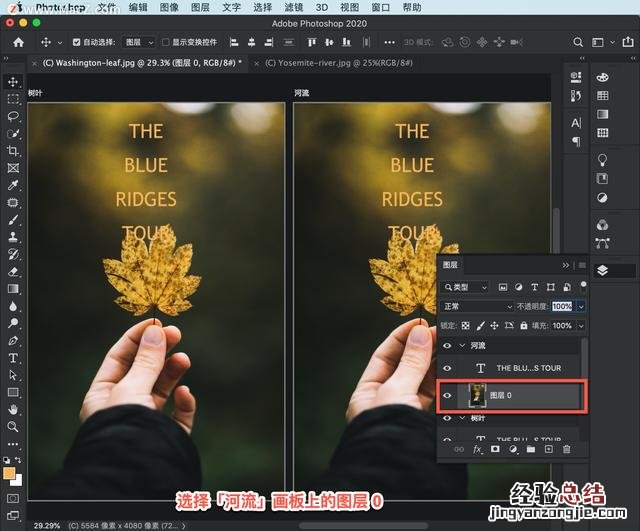Select the Eyedropper tool
640x531 pixels.
[13, 185]
